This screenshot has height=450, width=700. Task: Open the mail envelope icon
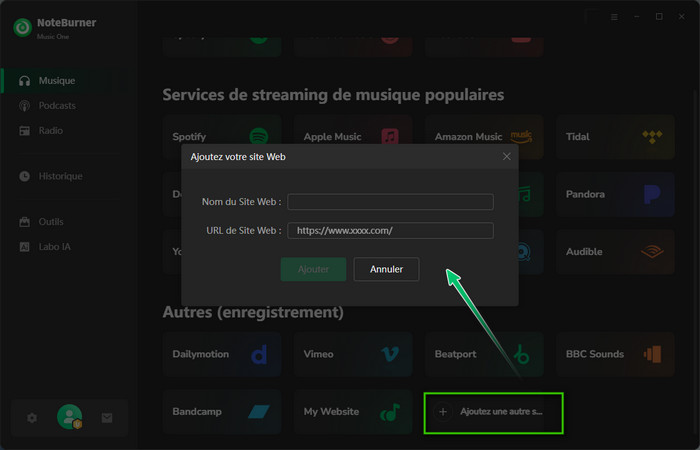pyautogui.click(x=107, y=418)
